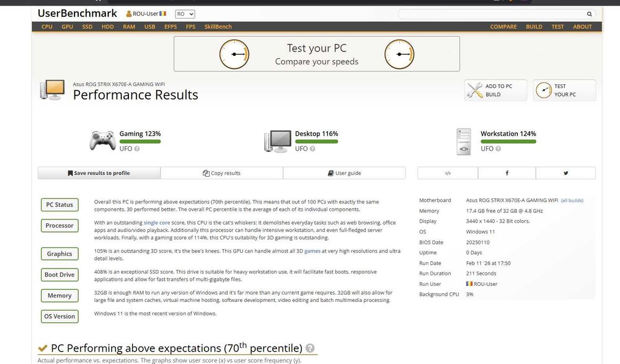
Task: Click the Workstation tower icon
Action: pyautogui.click(x=463, y=141)
